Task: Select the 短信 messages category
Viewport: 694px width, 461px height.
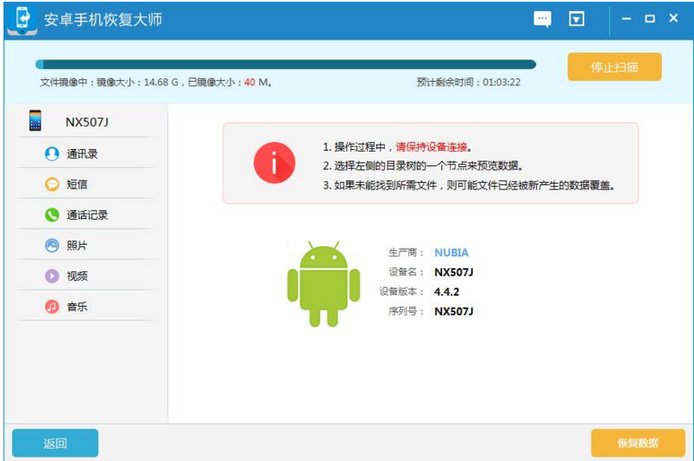Action: 76,184
